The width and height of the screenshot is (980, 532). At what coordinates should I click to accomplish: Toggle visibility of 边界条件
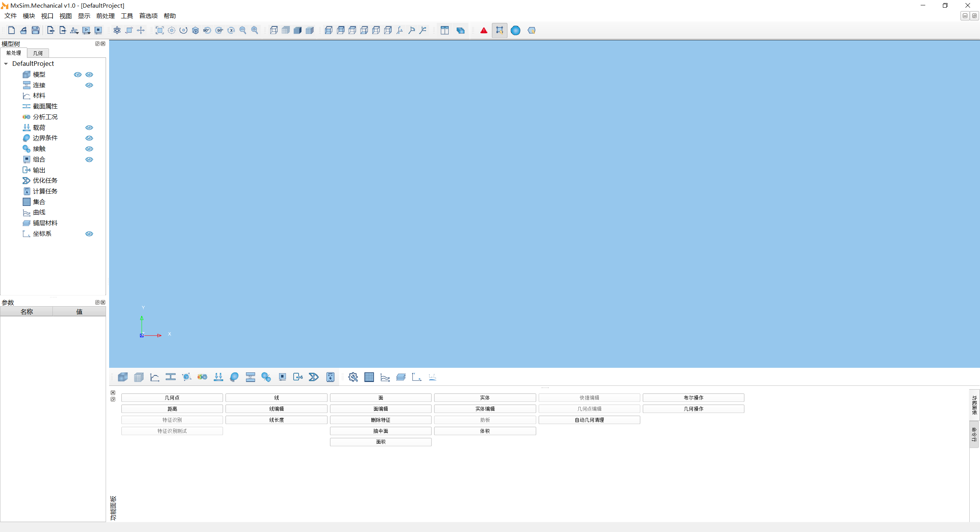click(x=89, y=138)
